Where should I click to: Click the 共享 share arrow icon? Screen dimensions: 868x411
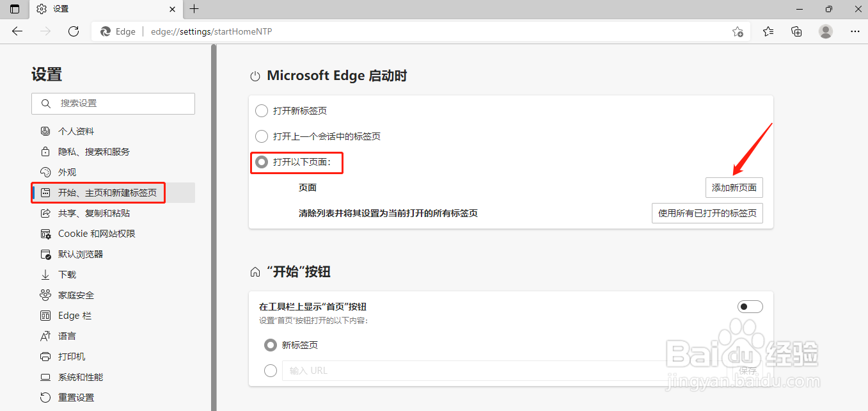pos(45,213)
